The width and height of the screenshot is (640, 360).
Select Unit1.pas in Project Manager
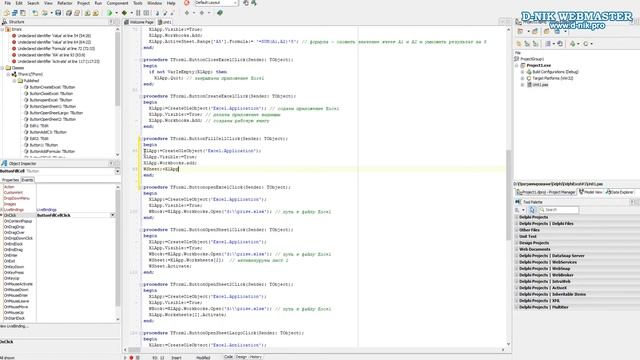click(x=540, y=85)
